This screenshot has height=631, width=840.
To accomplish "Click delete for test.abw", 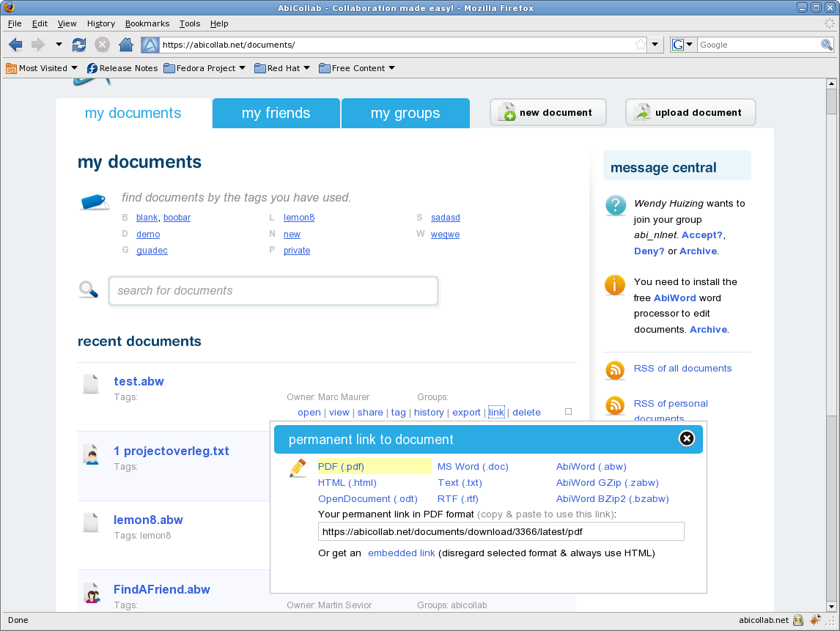I will click(526, 412).
